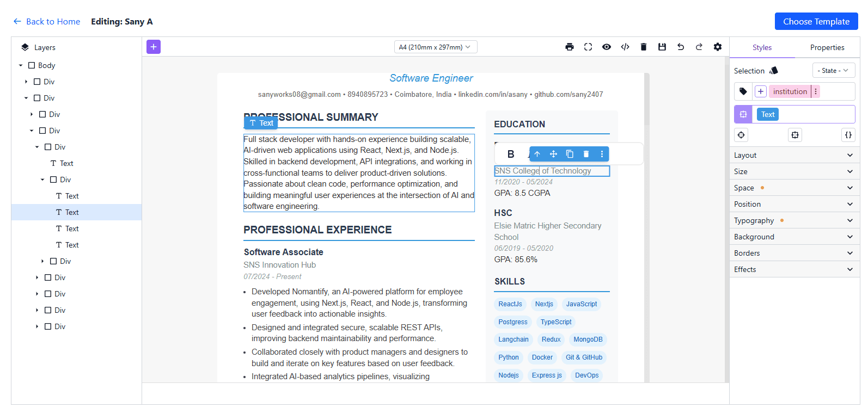Click the Software Associate job title

(x=283, y=252)
